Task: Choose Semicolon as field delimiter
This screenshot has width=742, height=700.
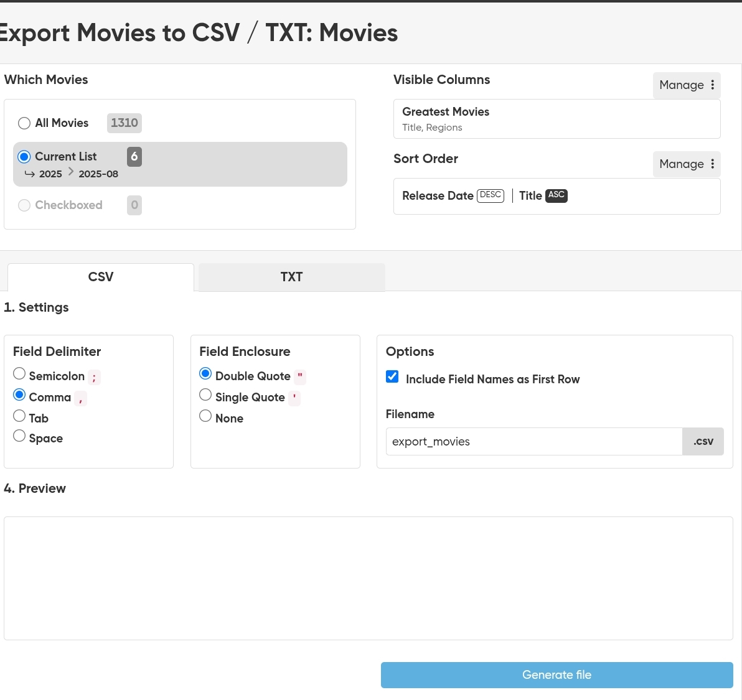Action: (19, 373)
